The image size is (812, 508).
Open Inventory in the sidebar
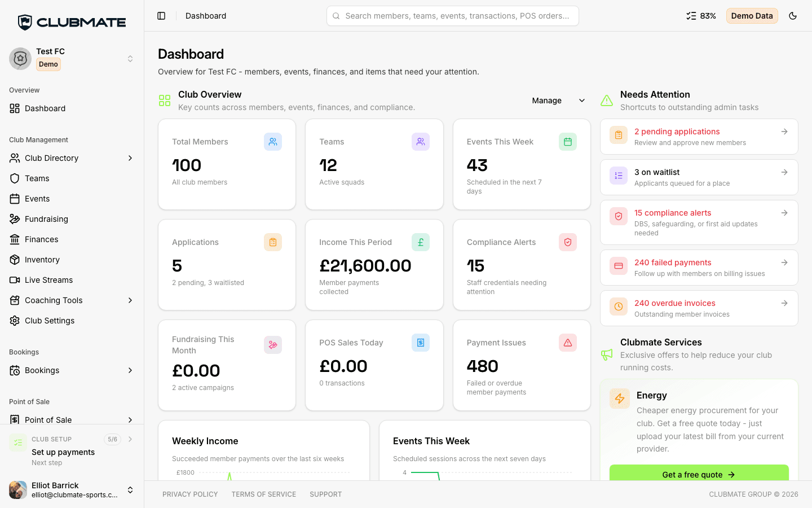[72, 260]
